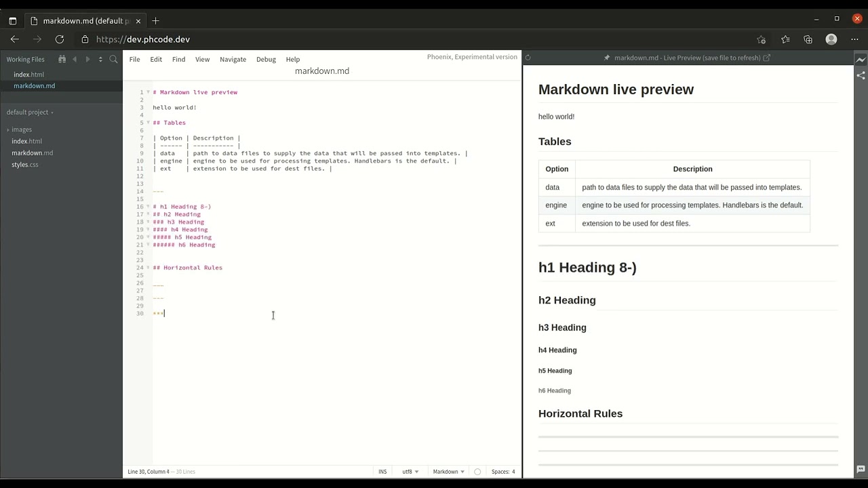Open working files sort up-down arrows

click(100, 59)
